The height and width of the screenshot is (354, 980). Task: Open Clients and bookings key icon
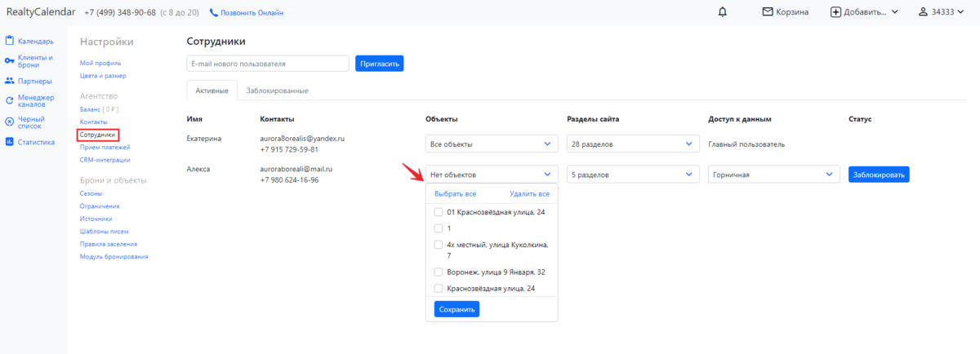[10, 60]
